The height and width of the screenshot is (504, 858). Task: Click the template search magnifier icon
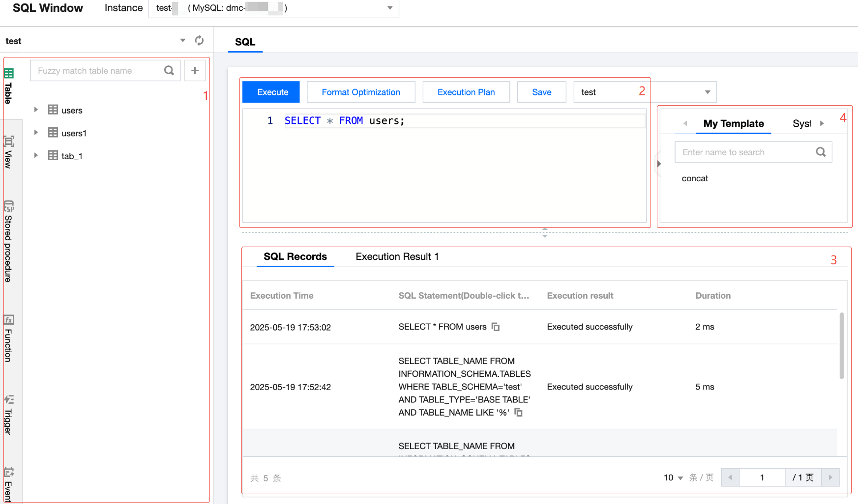(x=821, y=152)
